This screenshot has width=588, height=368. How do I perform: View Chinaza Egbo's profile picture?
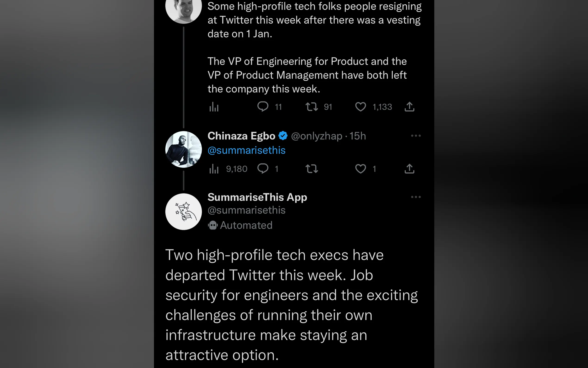[x=184, y=149]
